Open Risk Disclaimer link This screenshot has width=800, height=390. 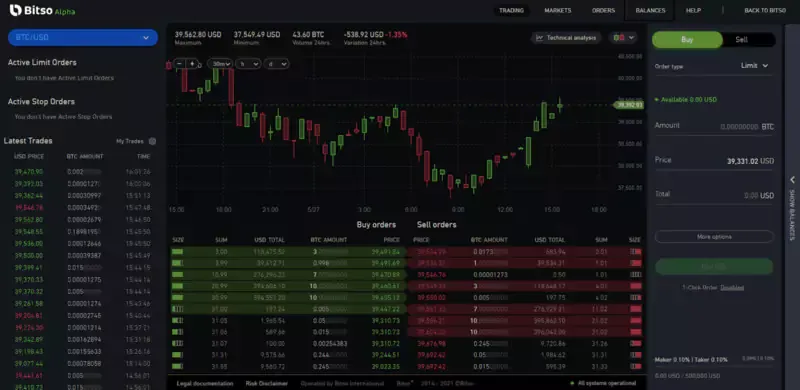266,383
